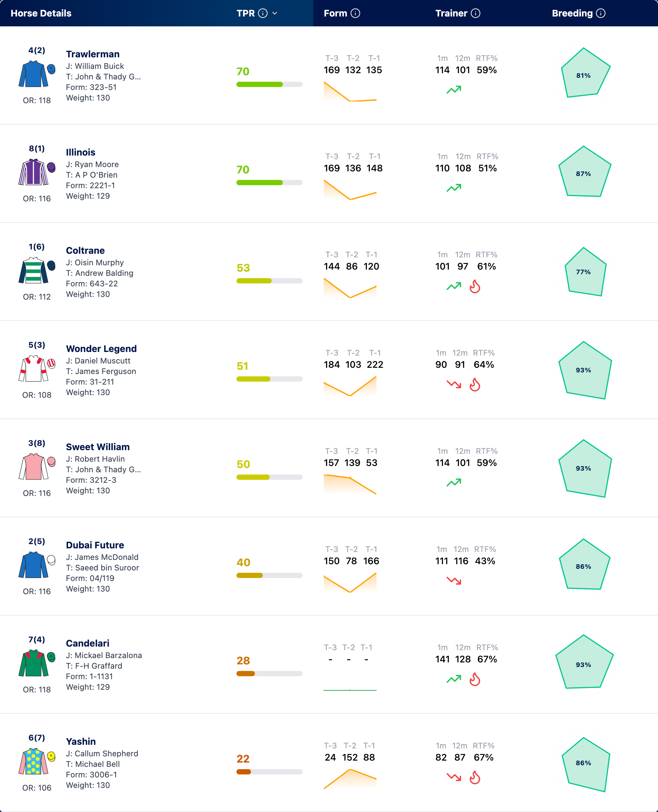Open the Trainer column info icon
Viewport: 658px width, 812px height.
click(x=475, y=13)
